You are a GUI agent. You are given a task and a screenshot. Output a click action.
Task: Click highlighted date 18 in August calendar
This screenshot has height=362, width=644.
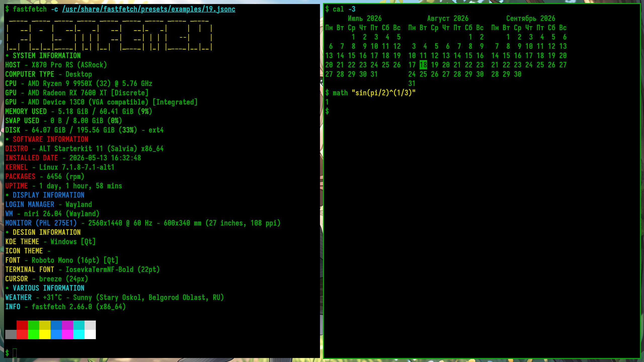(423, 65)
